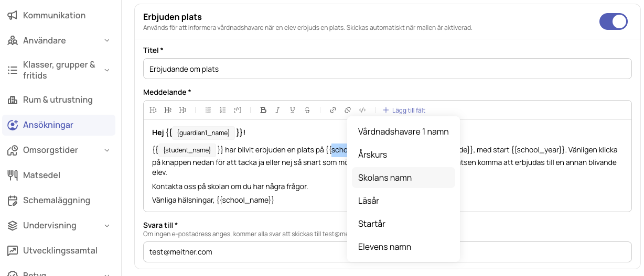Click the Titel input field
This screenshot has height=276, width=644.
tap(387, 69)
